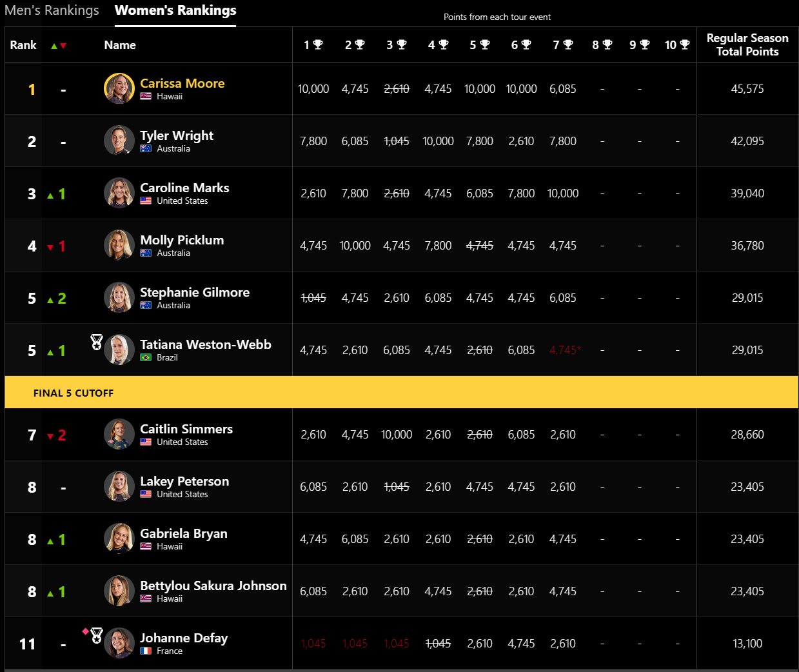Click the rank change sort arrows in header

tap(59, 46)
